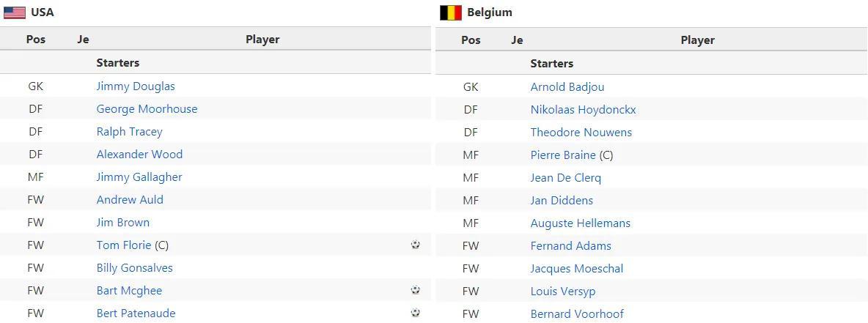Open Billy Gonsalves player link
868x323 pixels.
coord(134,268)
